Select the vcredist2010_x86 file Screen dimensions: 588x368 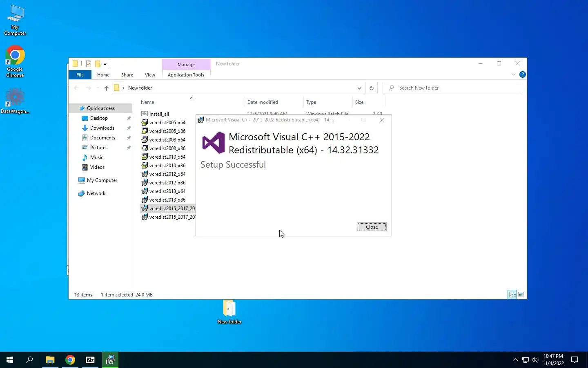click(167, 166)
